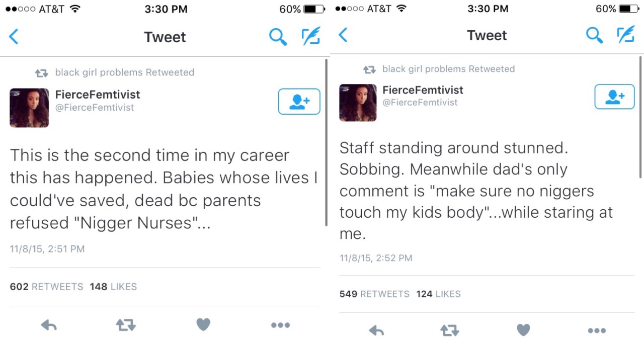Retweet the 2:52 PM tweet using the arrows icon
Image resolution: width=644 pixels, height=344 pixels.
(450, 330)
